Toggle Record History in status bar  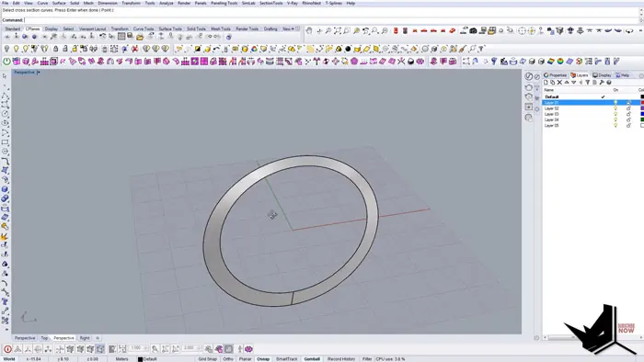pos(341,359)
